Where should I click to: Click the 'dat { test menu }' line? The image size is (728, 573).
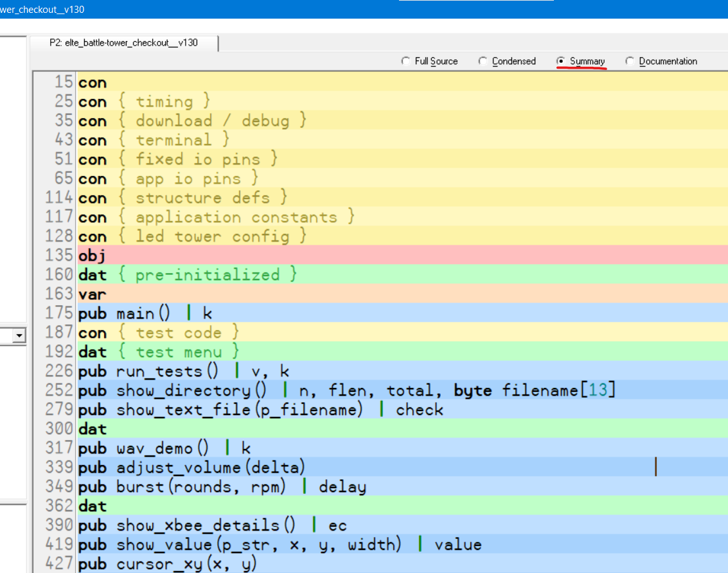pyautogui.click(x=403, y=352)
